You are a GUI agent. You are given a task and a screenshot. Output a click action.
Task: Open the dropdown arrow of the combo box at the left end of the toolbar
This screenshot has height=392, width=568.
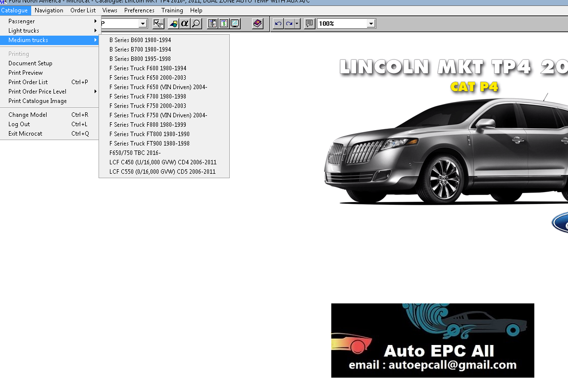click(143, 24)
